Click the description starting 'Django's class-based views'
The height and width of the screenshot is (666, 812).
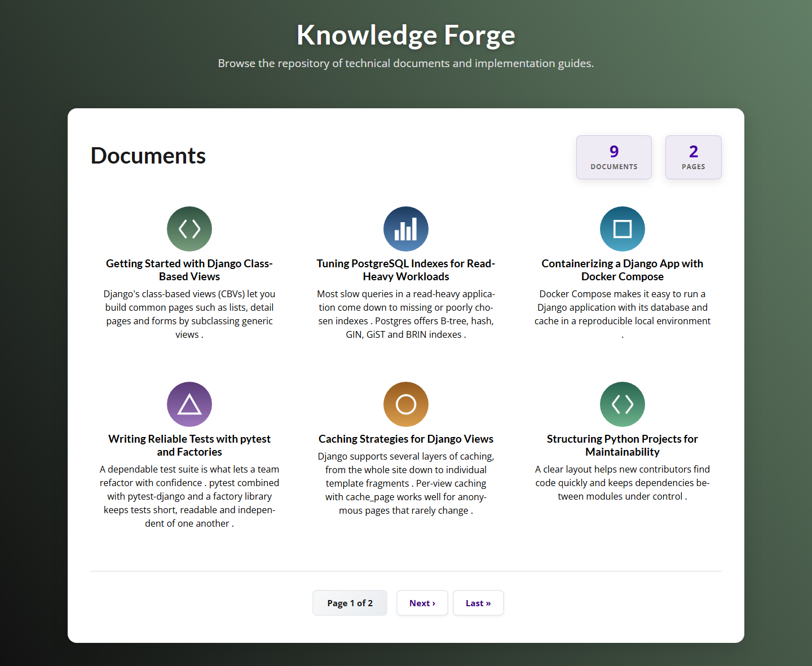(189, 314)
